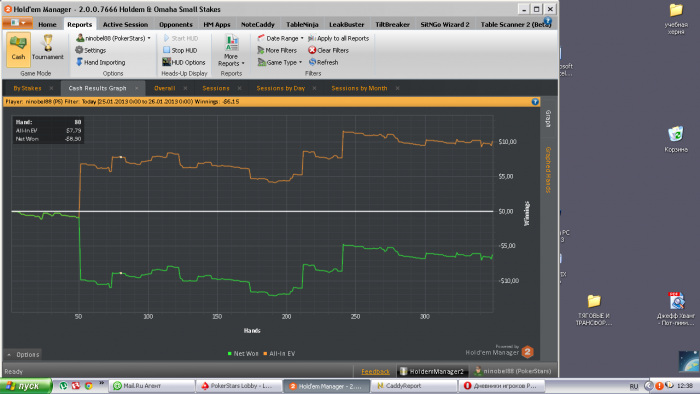The width and height of the screenshot is (700, 394).
Task: Open Date Range filter dropdown
Action: [x=280, y=38]
